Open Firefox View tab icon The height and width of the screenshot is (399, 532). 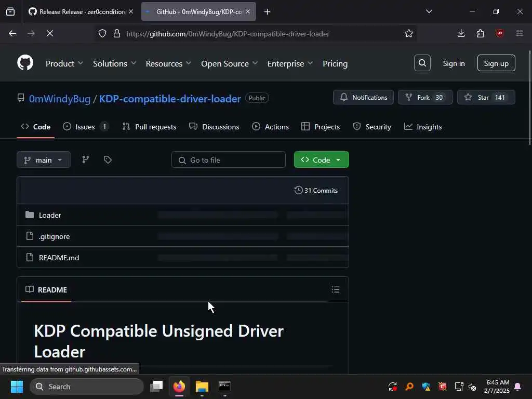10,11
